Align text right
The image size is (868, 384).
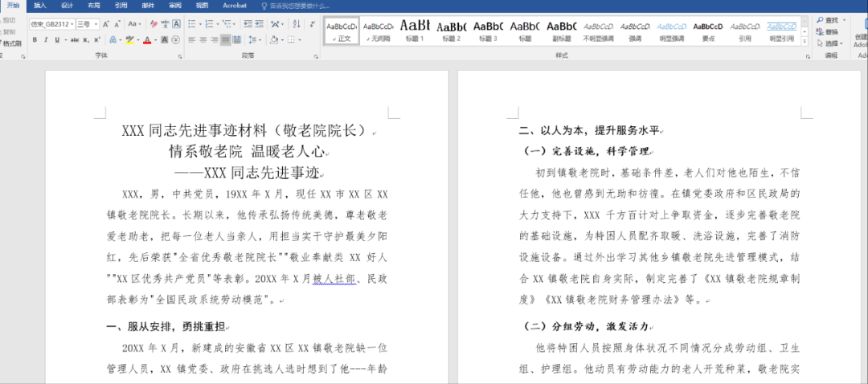(214, 40)
